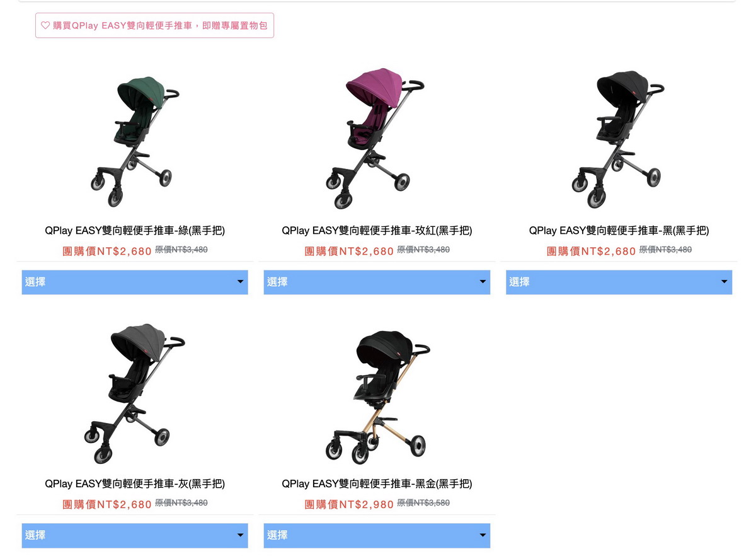Click the black-gold stroller product image
This screenshot has height=556, width=756.
pyautogui.click(x=377, y=397)
